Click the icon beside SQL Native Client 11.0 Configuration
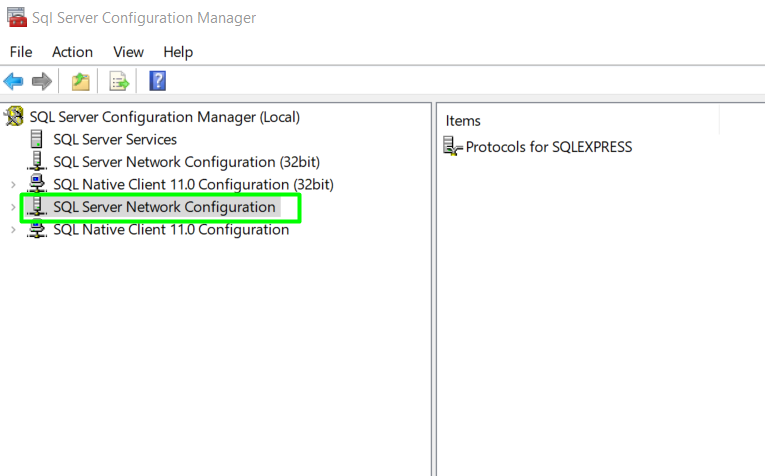The image size is (765, 476). point(37,229)
